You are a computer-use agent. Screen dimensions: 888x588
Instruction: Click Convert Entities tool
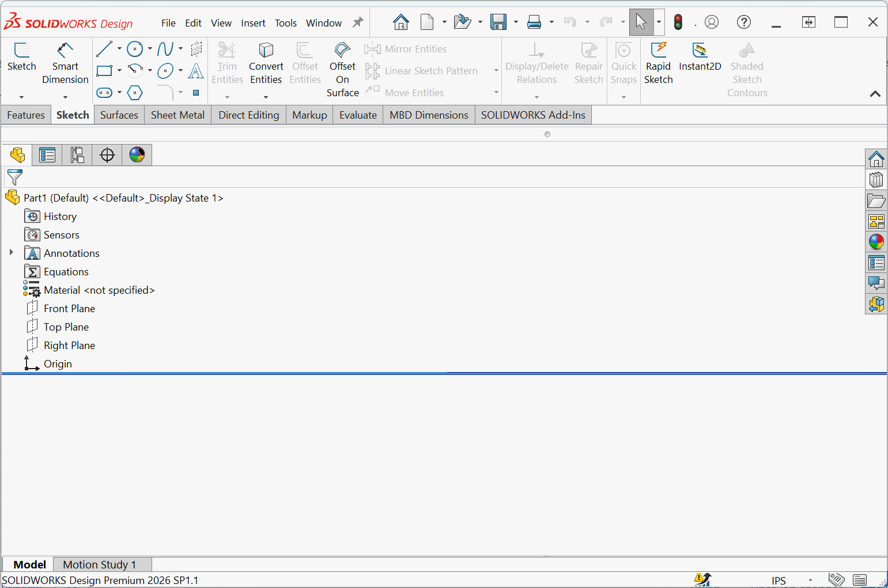pos(266,64)
